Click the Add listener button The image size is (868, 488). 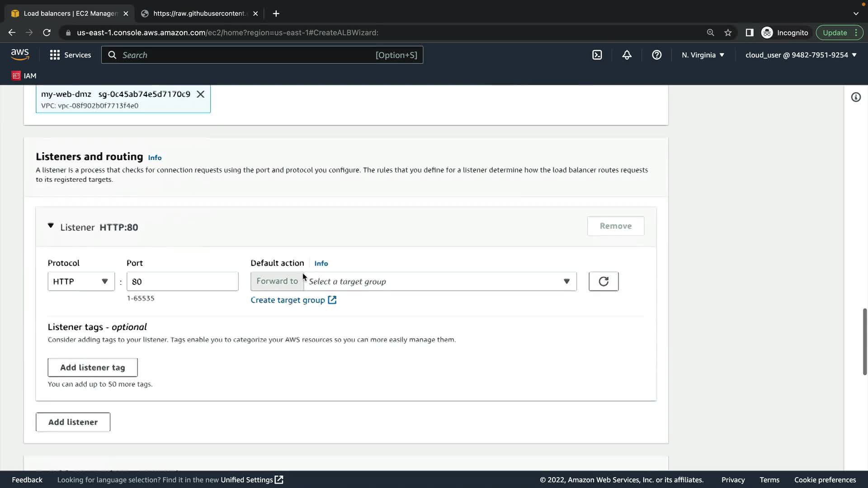[73, 422]
